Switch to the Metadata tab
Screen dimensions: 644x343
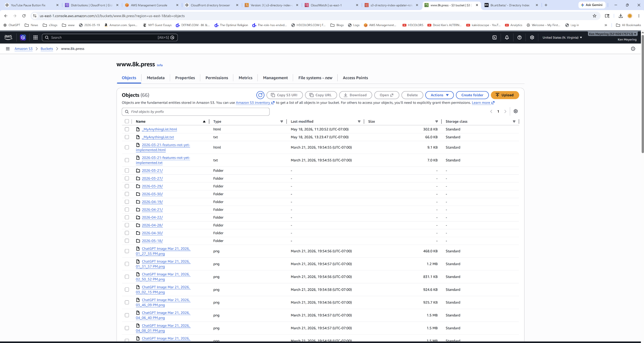(x=156, y=78)
